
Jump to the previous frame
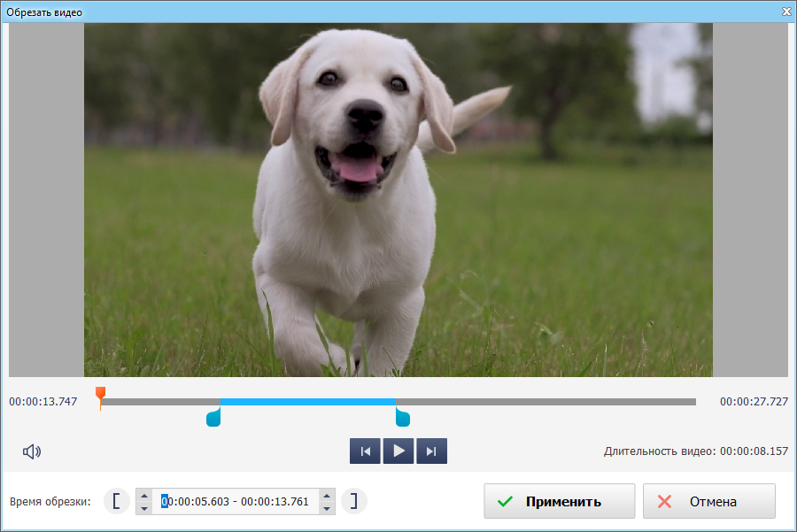point(365,451)
